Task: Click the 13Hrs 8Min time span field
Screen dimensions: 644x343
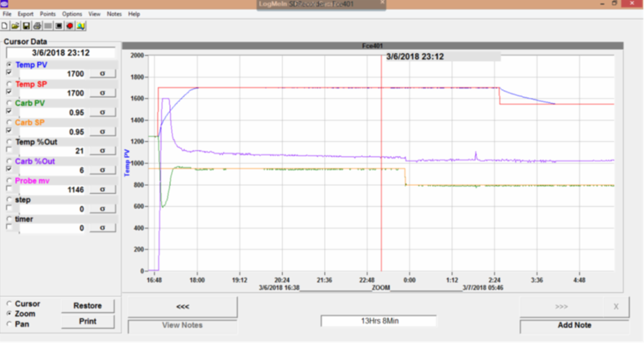Action: click(378, 321)
